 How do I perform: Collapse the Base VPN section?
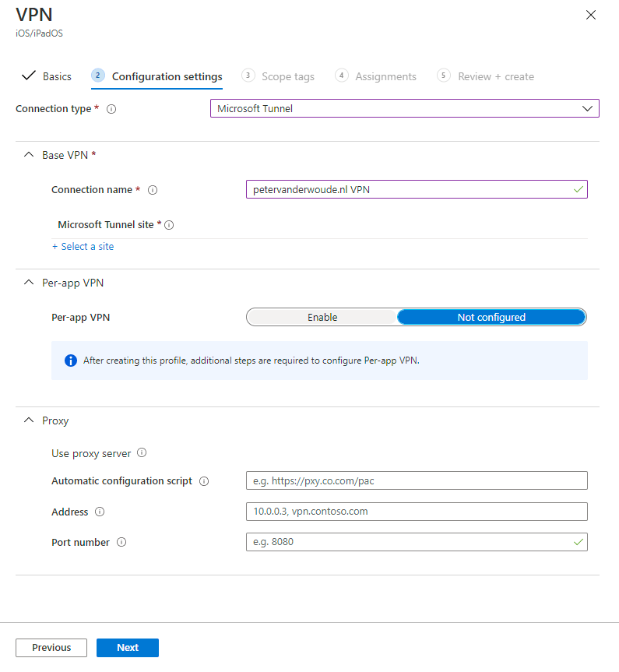[x=30, y=155]
